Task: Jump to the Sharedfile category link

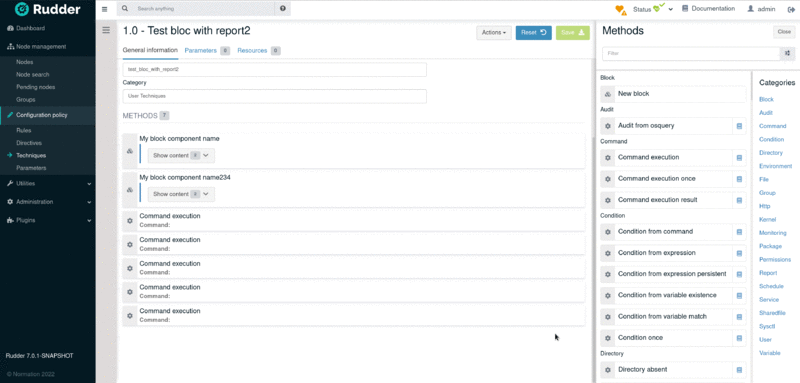Action: point(772,313)
